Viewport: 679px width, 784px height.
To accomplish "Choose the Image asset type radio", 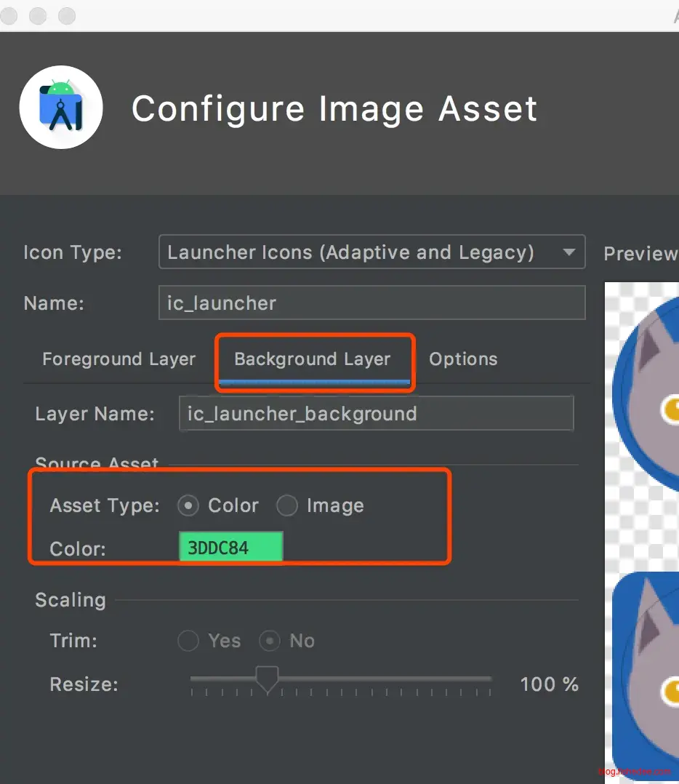I will pos(287,505).
